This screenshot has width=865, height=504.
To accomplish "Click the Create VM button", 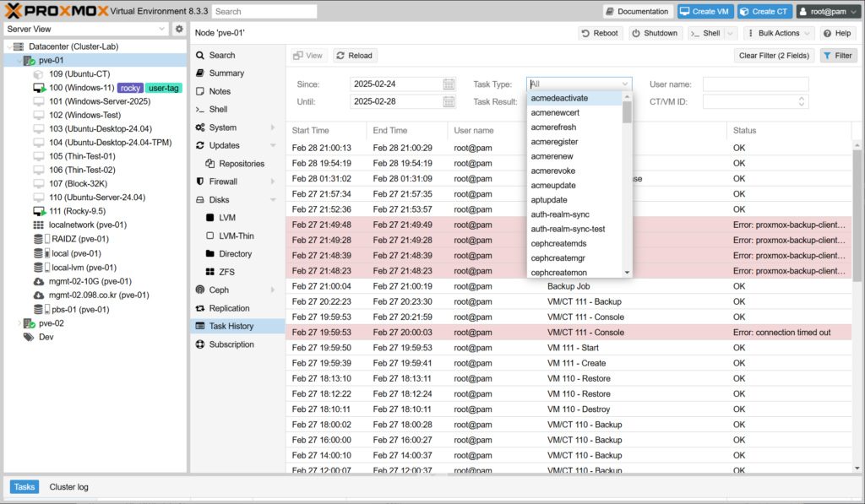I will pyautogui.click(x=705, y=11).
